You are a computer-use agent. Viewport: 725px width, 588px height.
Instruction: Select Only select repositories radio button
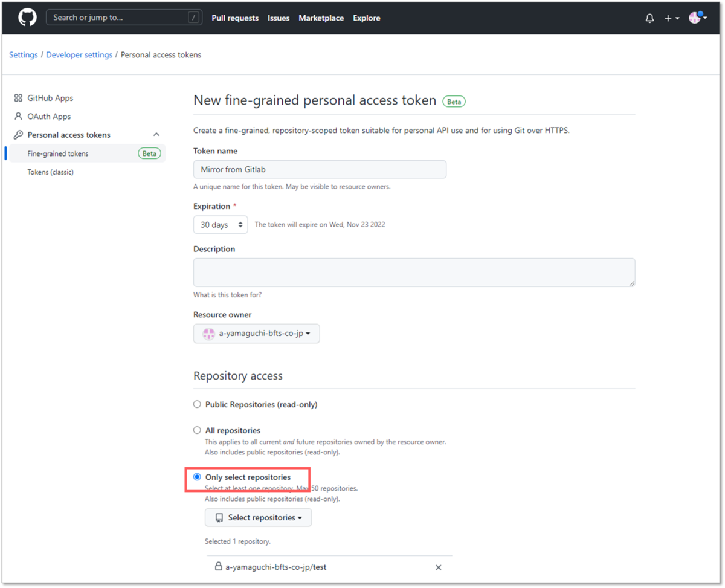[x=197, y=477]
